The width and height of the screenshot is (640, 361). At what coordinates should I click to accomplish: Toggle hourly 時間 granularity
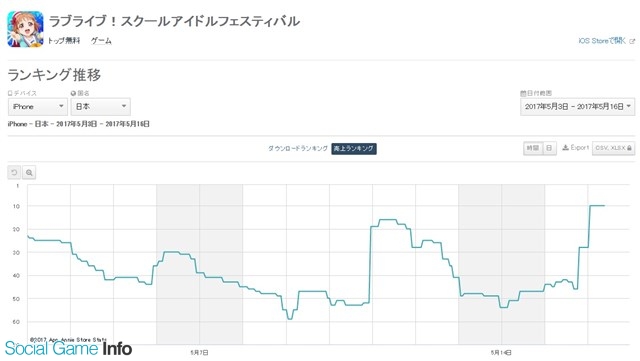click(x=533, y=148)
